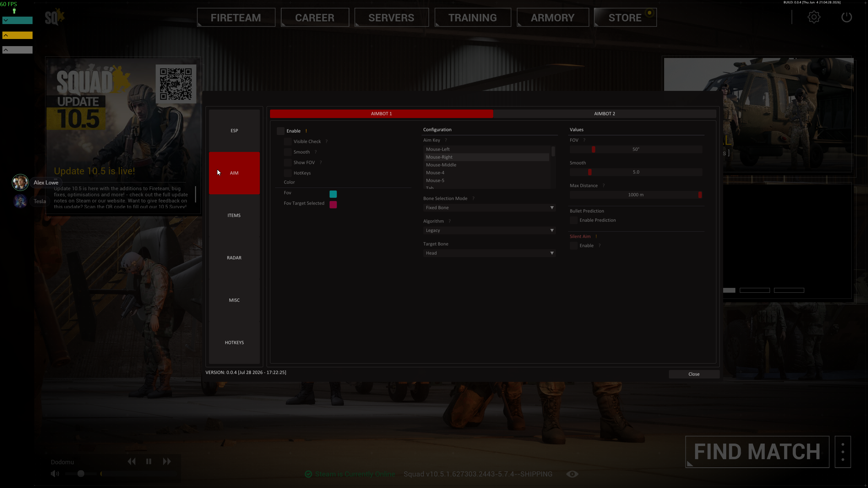Click the FIND MATCH button
The image size is (868, 488).
[757, 452]
